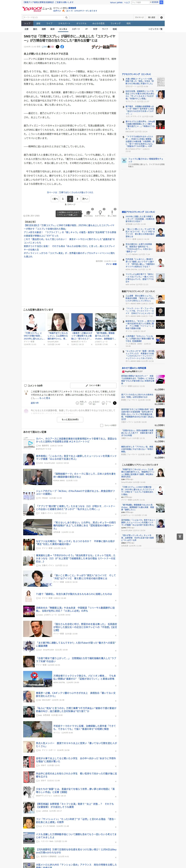
Task: Open video ranking item 三山凌輝 実の父親をシェフに
Action: tap(140, 298)
